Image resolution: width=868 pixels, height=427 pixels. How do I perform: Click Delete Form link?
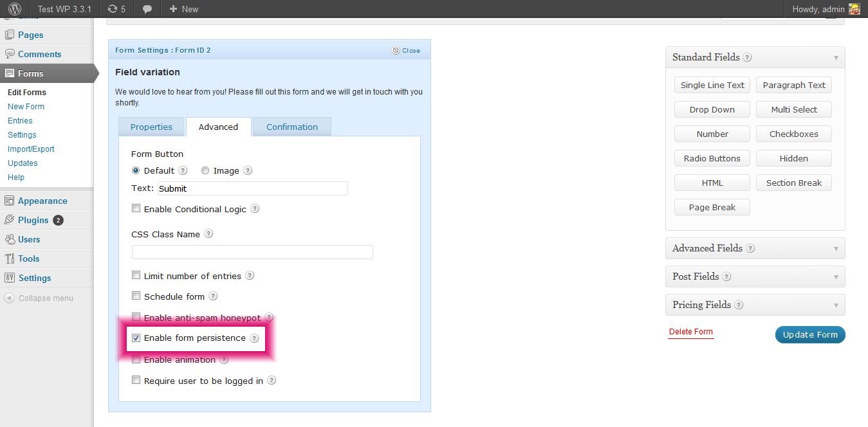[691, 332]
